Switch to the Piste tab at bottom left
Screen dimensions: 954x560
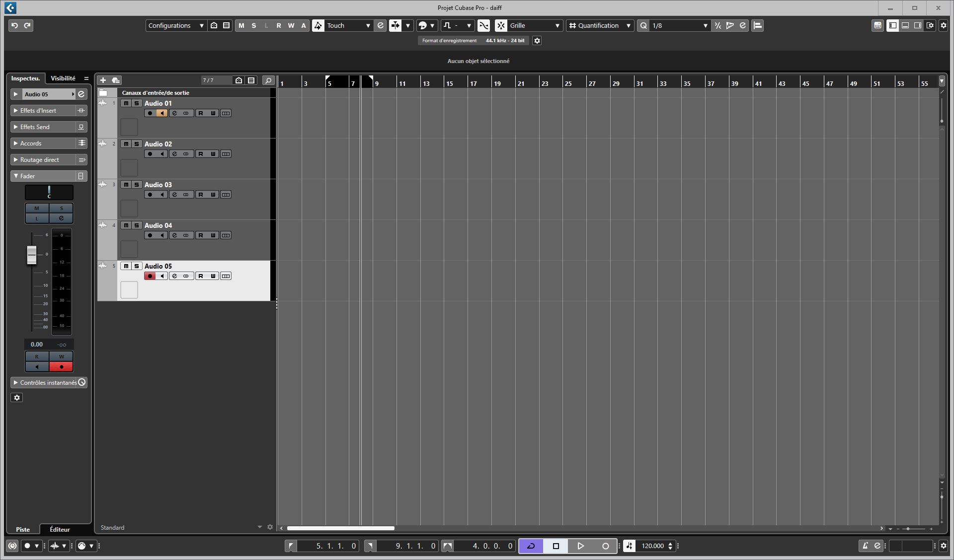[23, 529]
